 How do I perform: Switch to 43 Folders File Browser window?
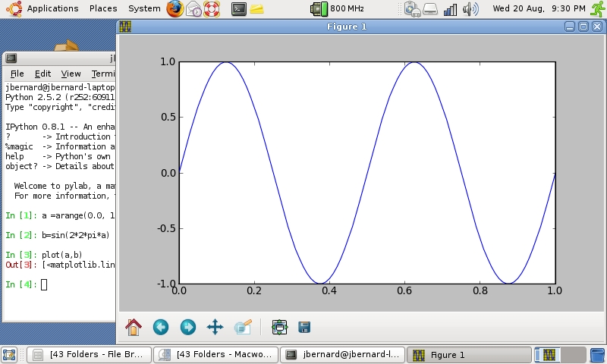click(90, 354)
